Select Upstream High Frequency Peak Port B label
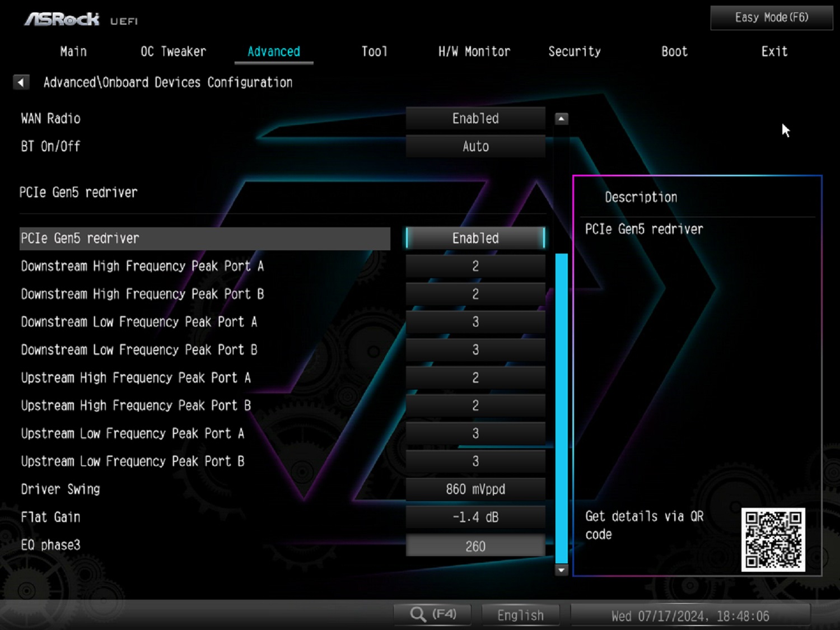Screen dimensions: 840x630 click(136, 405)
